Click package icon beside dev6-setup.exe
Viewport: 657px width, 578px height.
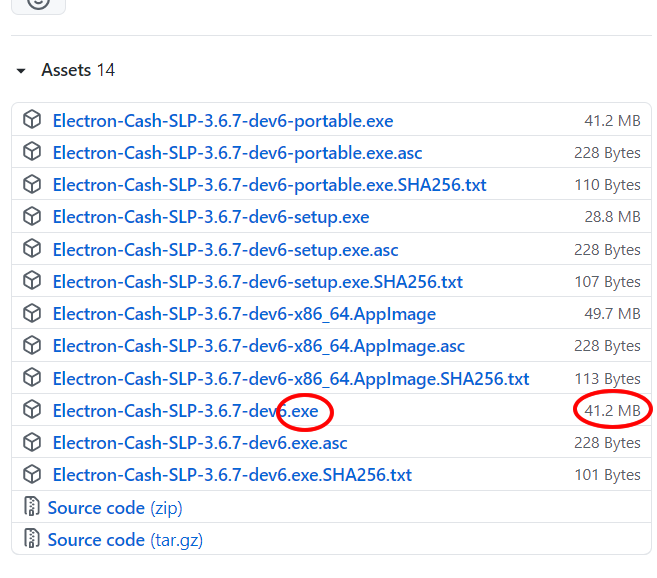32,216
